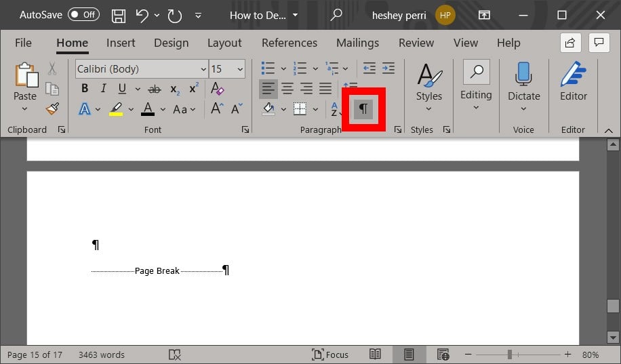Open the Search magnifier in title bar

point(336,15)
